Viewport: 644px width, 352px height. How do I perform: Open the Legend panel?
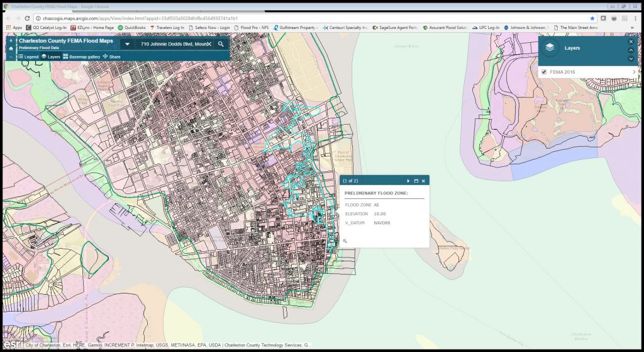[28, 57]
